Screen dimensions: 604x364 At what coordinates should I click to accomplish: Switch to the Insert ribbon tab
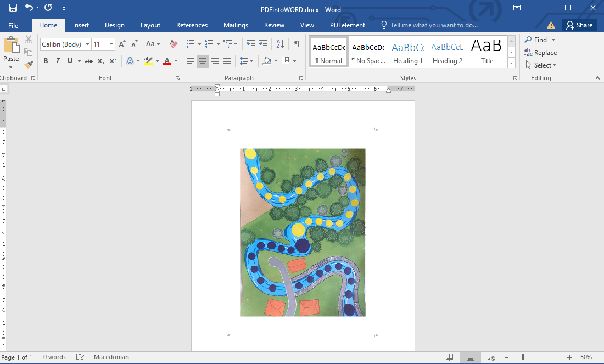[x=81, y=25]
